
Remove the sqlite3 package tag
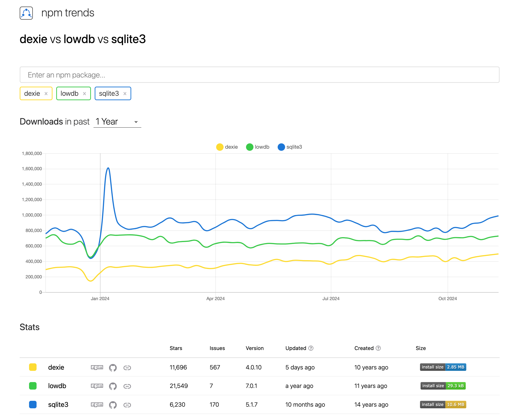coord(125,93)
